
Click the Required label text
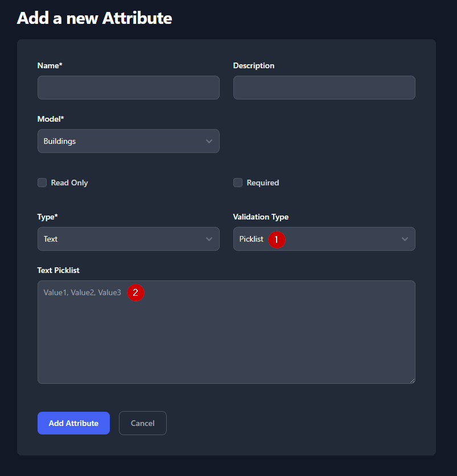[263, 183]
